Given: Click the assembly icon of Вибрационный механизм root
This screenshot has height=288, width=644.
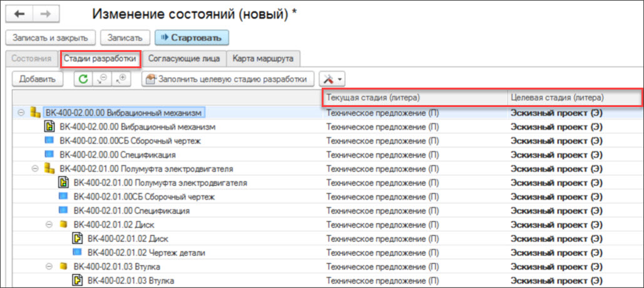Looking at the screenshot, I should (x=36, y=113).
